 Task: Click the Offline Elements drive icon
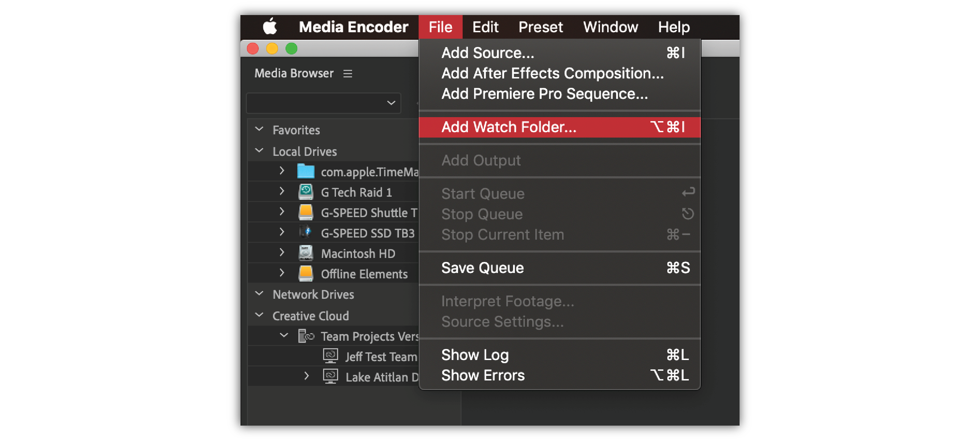[306, 274]
